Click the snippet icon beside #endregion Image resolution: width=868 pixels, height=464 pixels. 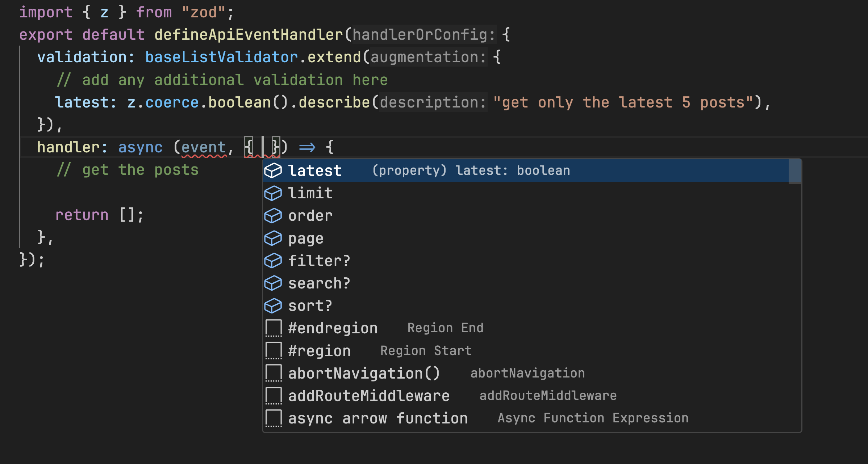274,328
